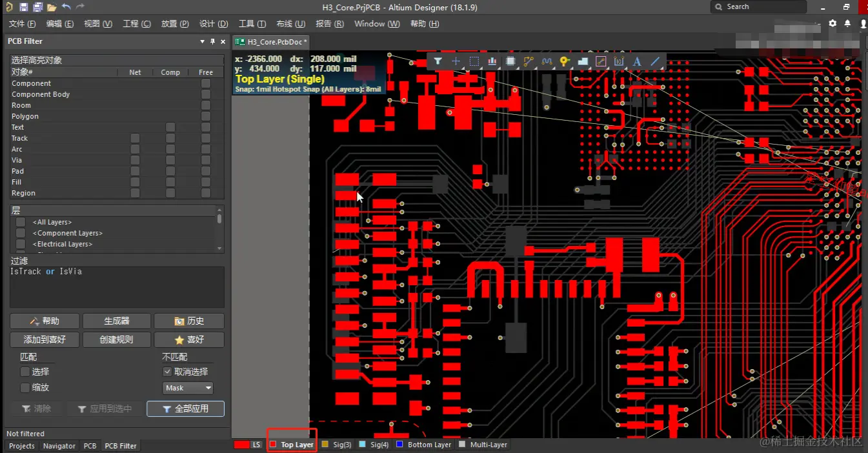Click the align objects bar-chart icon
The height and width of the screenshot is (453, 868).
point(492,61)
